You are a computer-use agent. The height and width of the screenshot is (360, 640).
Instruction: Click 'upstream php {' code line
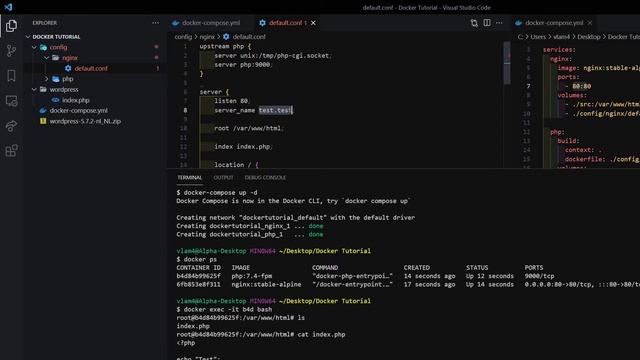coord(225,47)
